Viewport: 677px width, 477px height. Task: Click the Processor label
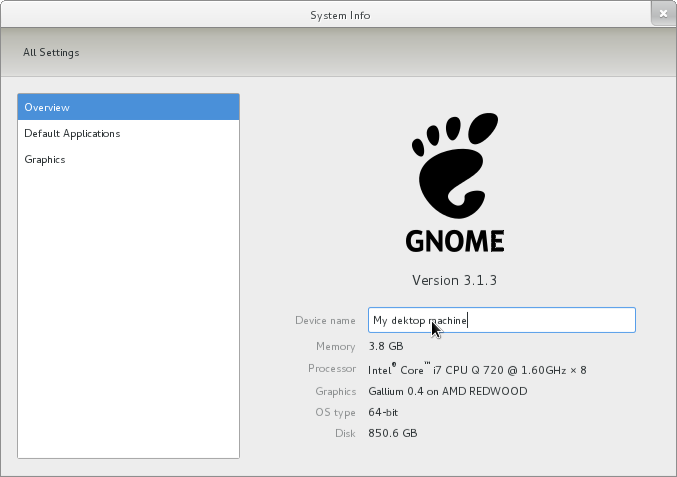pyautogui.click(x=332, y=368)
